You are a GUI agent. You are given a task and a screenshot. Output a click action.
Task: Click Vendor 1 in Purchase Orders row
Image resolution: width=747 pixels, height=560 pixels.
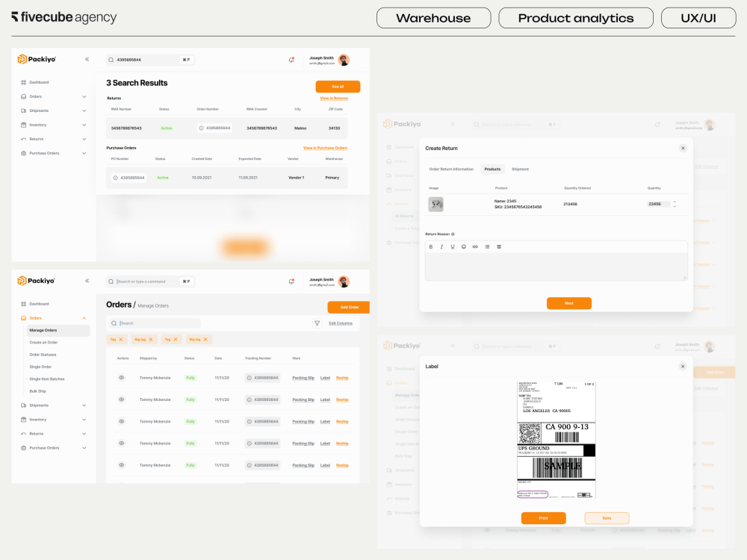(296, 178)
